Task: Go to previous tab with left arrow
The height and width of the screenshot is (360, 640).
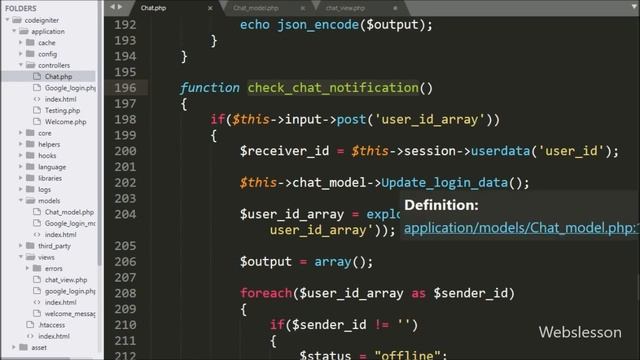Action: [112, 7]
